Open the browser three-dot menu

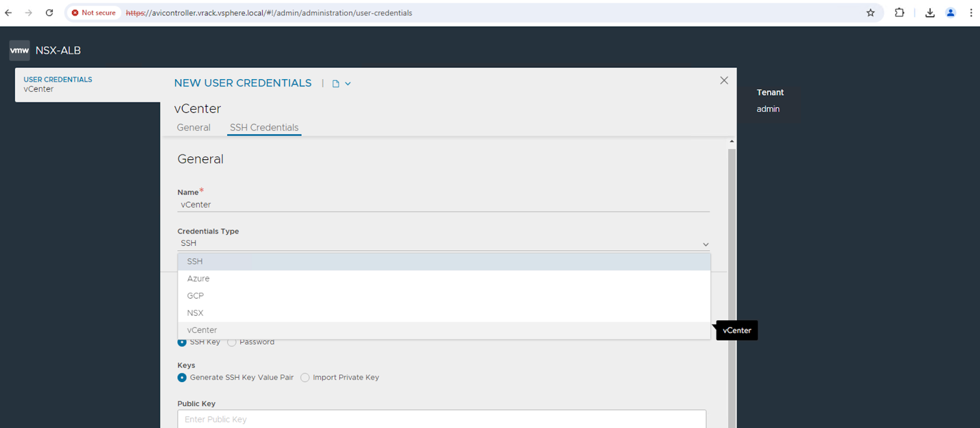click(x=971, y=12)
